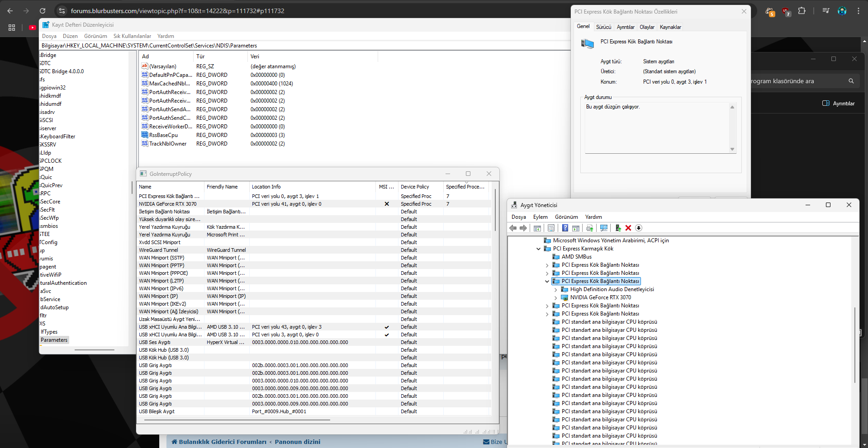Screen dimensions: 868x448
Task: Click the GoInterruptPolicy horizontal scrollbar
Action: [237, 420]
